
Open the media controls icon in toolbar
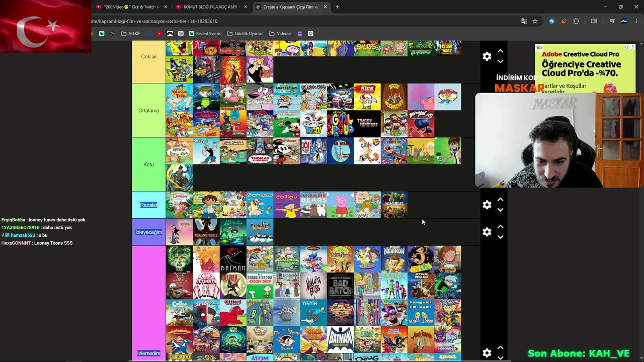(x=612, y=21)
